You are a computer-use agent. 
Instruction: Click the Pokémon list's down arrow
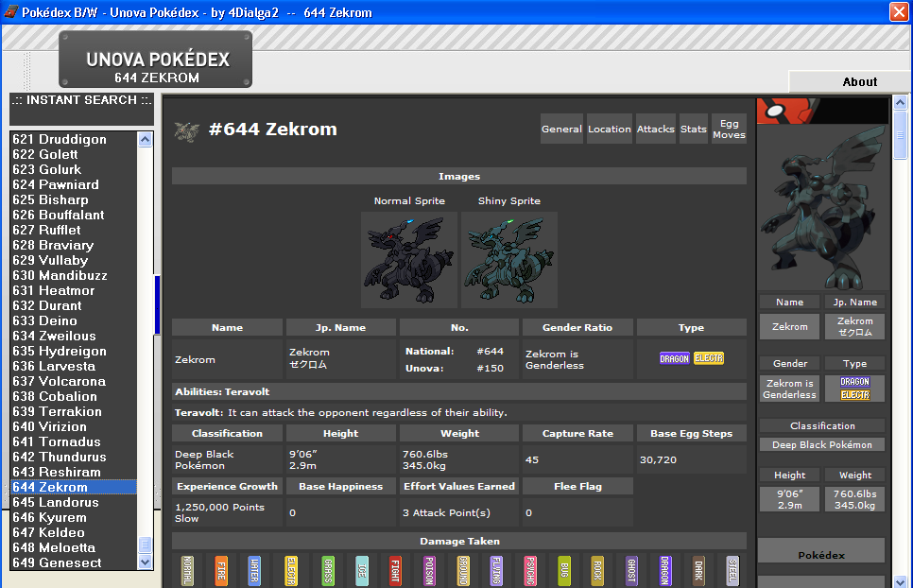click(x=145, y=562)
